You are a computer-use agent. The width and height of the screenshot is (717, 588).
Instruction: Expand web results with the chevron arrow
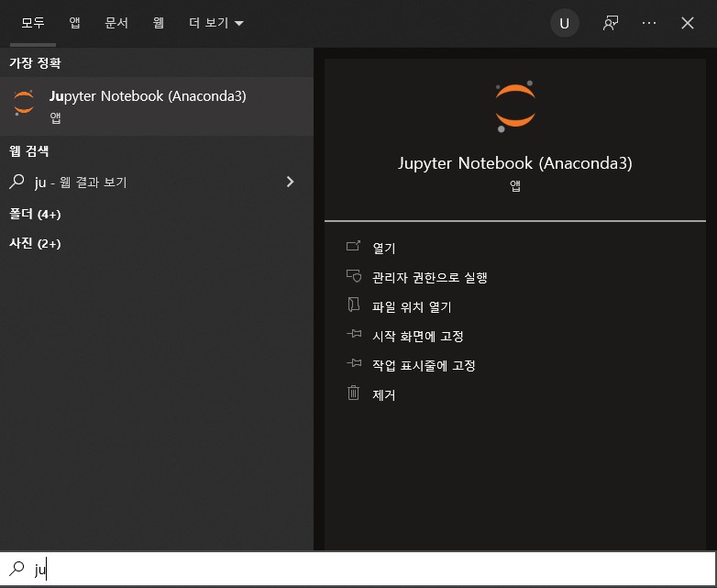[x=290, y=183]
